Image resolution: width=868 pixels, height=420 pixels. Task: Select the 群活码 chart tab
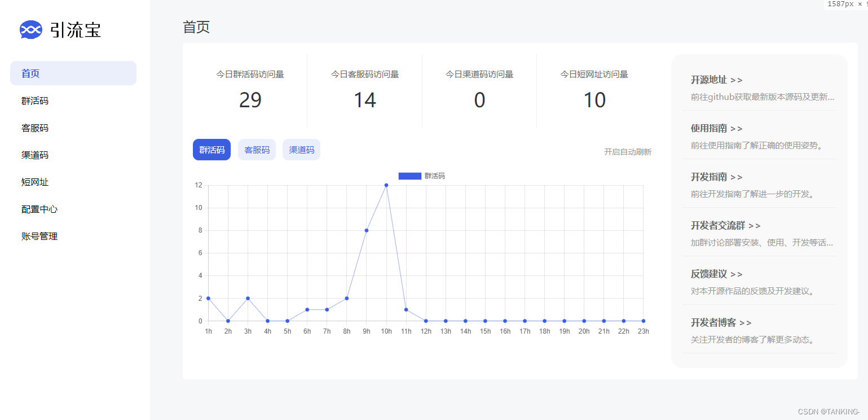[x=212, y=150]
